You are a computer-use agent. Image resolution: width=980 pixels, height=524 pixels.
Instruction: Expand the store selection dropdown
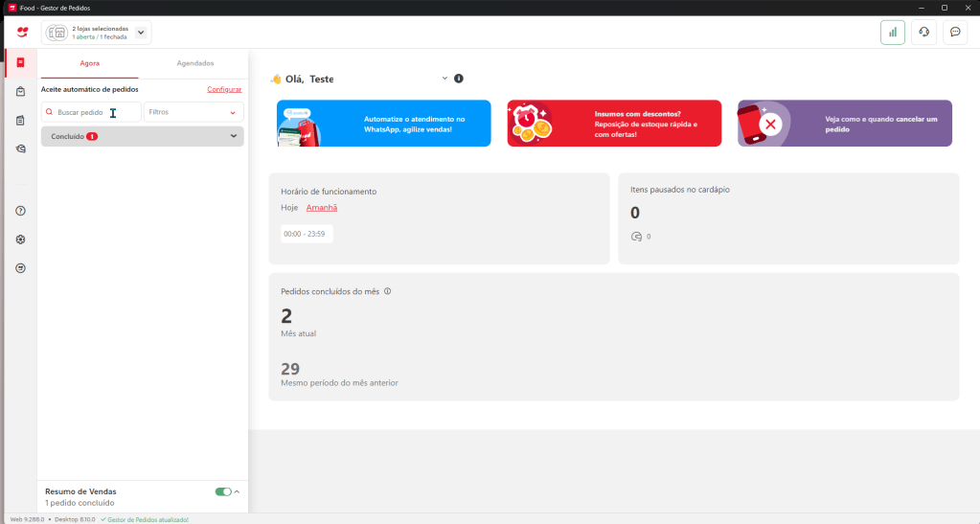click(x=141, y=33)
